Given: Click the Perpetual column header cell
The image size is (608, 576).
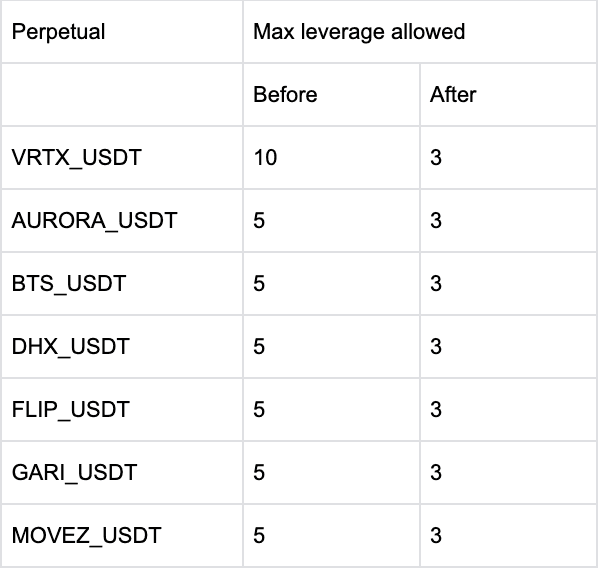Looking at the screenshot, I should pos(58,32).
